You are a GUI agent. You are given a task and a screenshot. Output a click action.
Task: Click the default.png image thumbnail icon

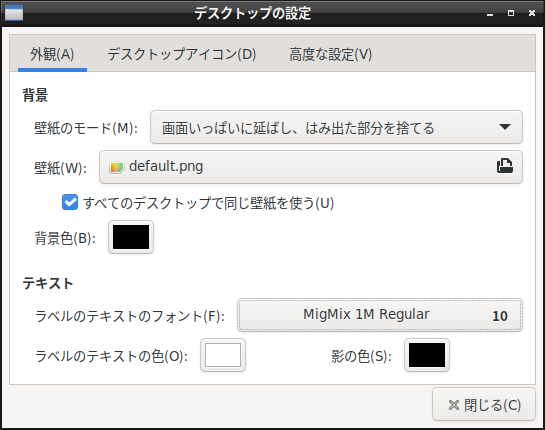point(116,168)
